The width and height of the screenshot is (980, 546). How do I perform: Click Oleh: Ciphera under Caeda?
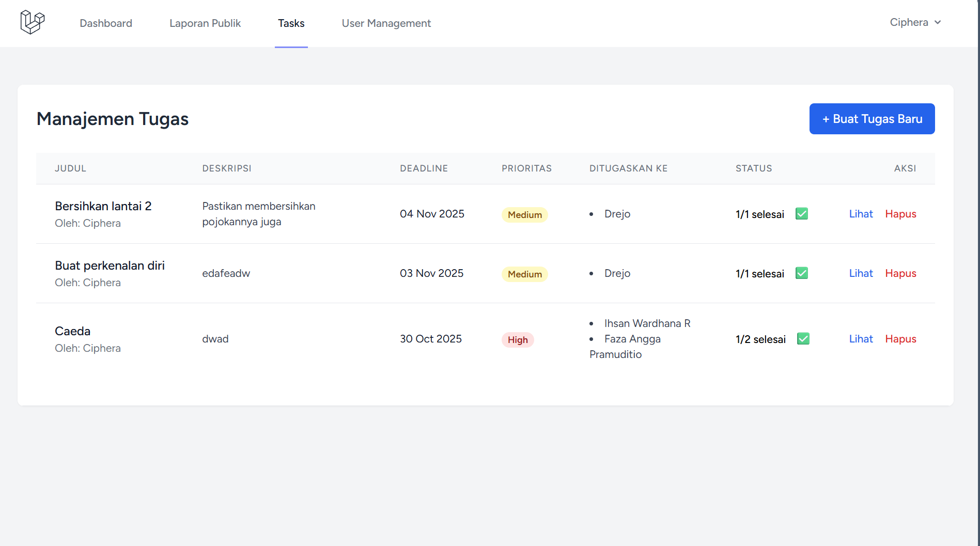[x=88, y=348]
